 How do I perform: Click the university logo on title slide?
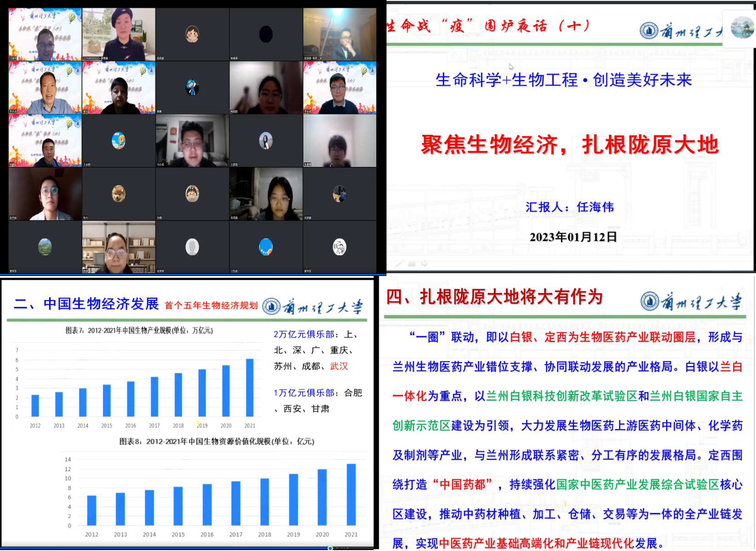649,31
